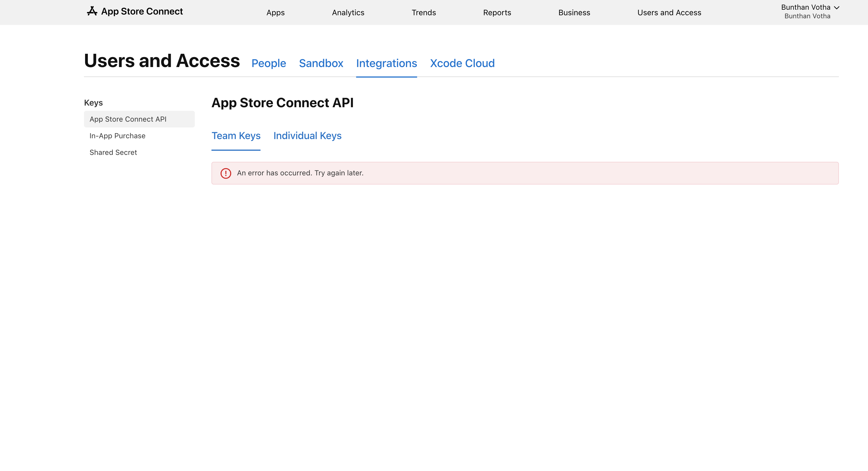Click the App Store Connect logo icon
The height and width of the screenshot is (471, 868).
pos(92,11)
